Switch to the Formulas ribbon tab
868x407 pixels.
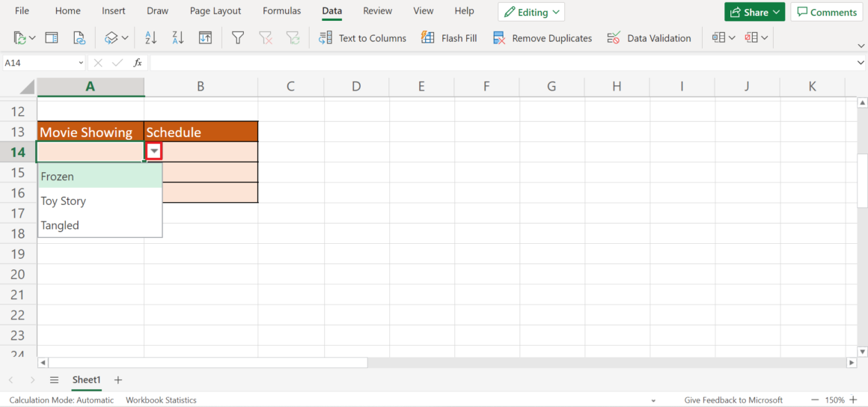point(281,11)
